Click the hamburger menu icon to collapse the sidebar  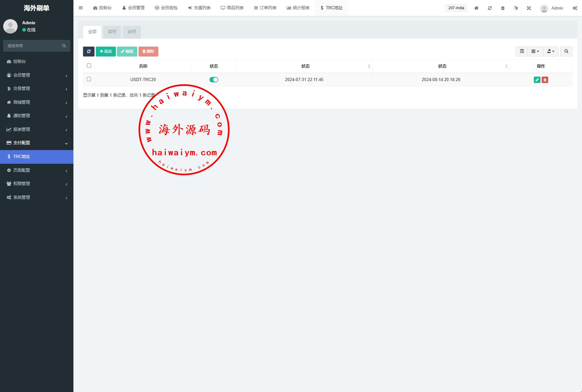click(x=81, y=8)
